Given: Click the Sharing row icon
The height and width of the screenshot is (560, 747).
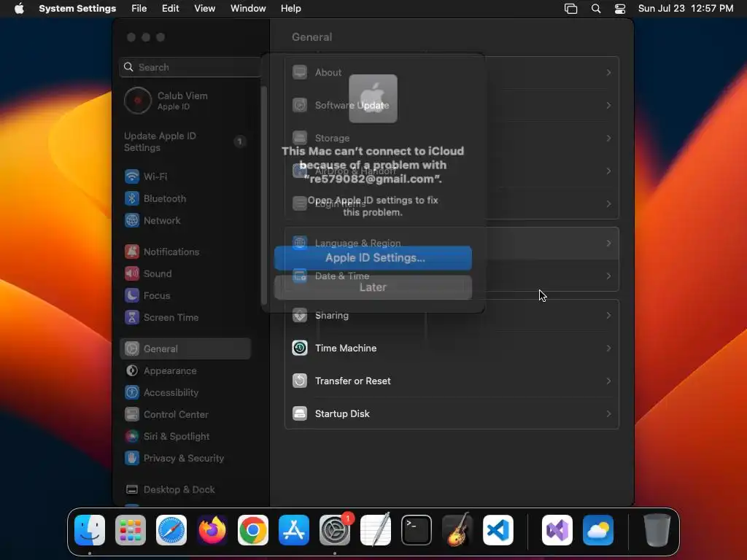Looking at the screenshot, I should (x=300, y=315).
